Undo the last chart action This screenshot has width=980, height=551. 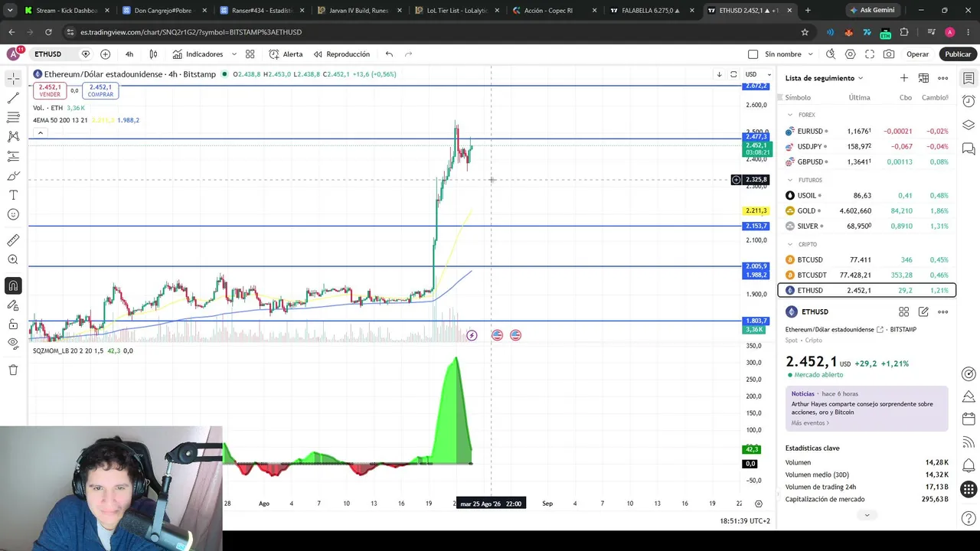(389, 54)
